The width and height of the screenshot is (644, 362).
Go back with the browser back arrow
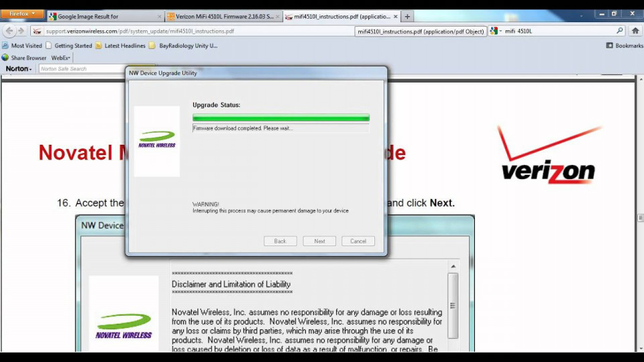pyautogui.click(x=9, y=31)
